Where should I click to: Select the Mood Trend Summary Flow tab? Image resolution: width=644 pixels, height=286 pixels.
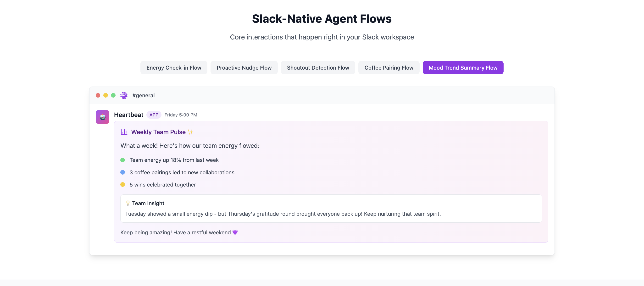[x=463, y=67]
